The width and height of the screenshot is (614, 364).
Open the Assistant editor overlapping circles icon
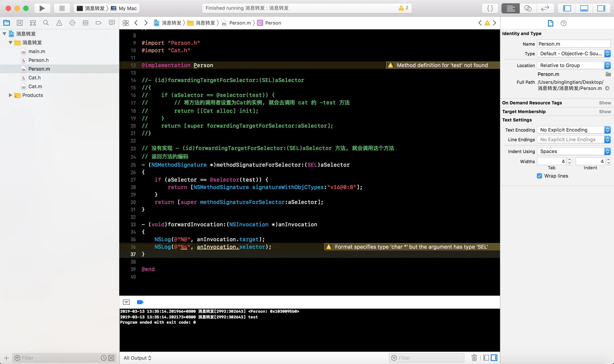point(528,8)
